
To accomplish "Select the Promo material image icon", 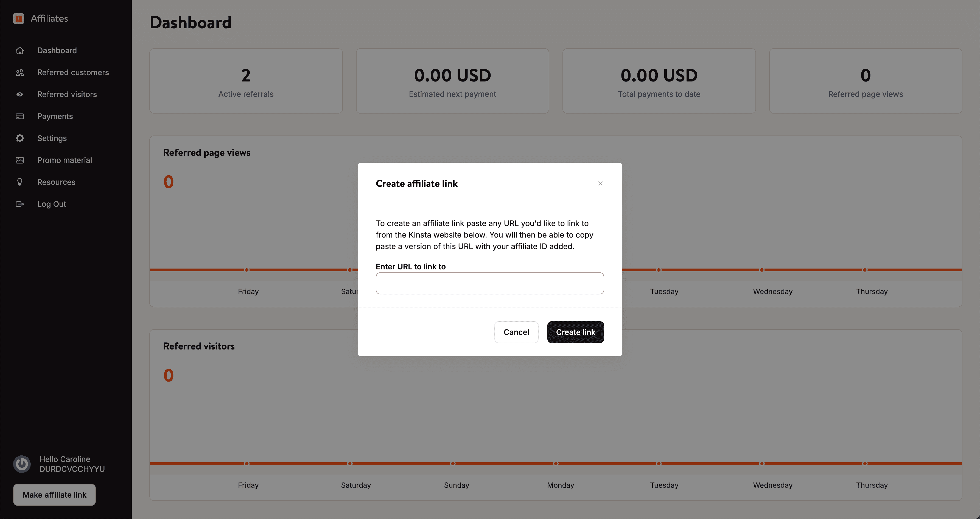I will 20,160.
